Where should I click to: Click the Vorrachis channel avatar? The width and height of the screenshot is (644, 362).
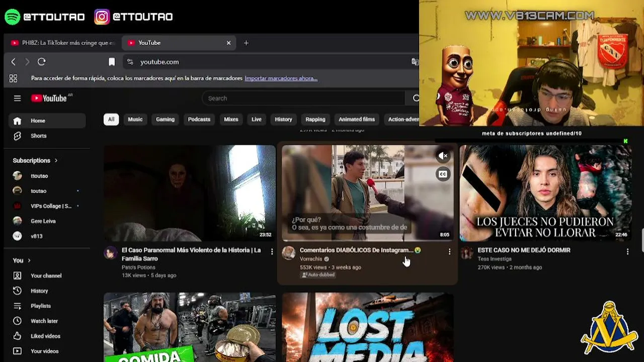(x=288, y=253)
